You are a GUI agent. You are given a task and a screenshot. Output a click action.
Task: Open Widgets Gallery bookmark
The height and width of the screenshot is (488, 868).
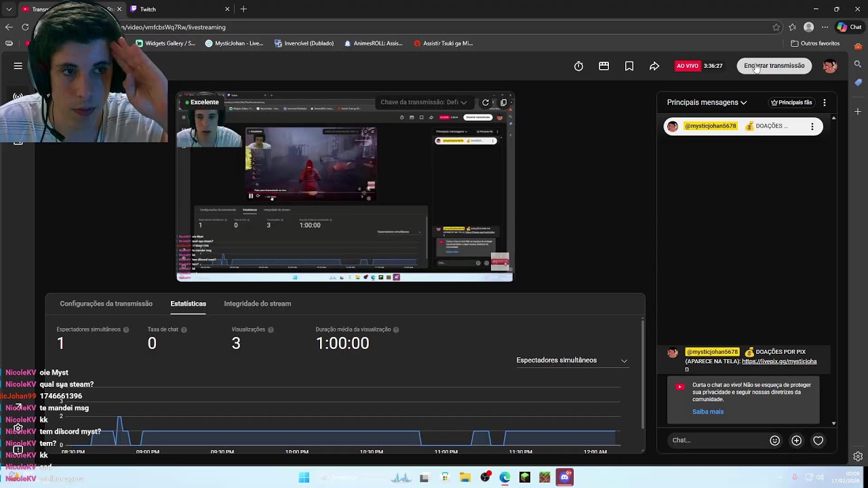pyautogui.click(x=165, y=43)
